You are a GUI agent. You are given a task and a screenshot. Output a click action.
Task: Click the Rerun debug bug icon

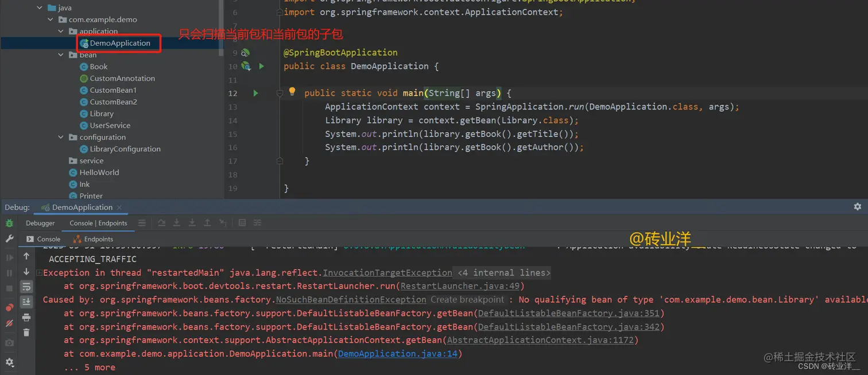click(x=9, y=223)
